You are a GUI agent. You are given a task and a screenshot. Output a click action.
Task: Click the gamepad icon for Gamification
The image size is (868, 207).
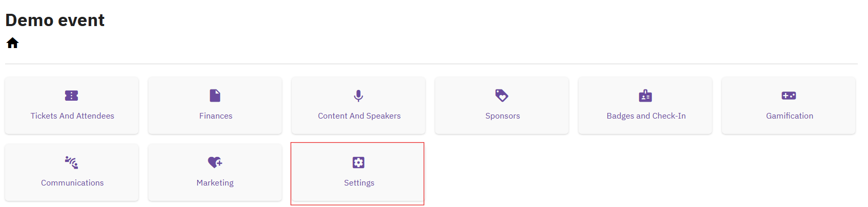click(x=789, y=96)
